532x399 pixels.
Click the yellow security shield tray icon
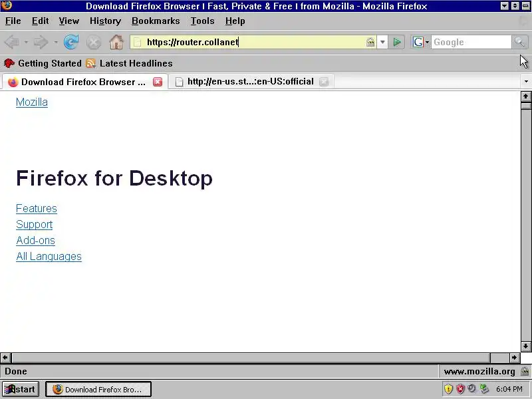pyautogui.click(x=448, y=389)
